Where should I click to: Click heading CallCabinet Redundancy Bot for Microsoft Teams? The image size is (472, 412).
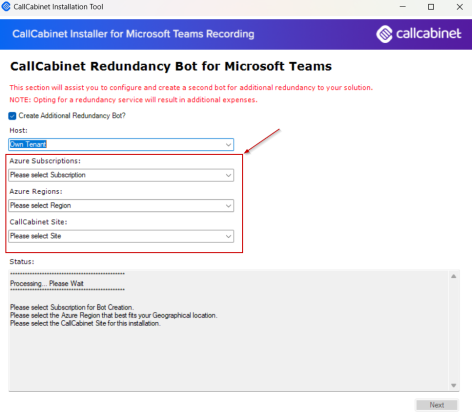[171, 66]
